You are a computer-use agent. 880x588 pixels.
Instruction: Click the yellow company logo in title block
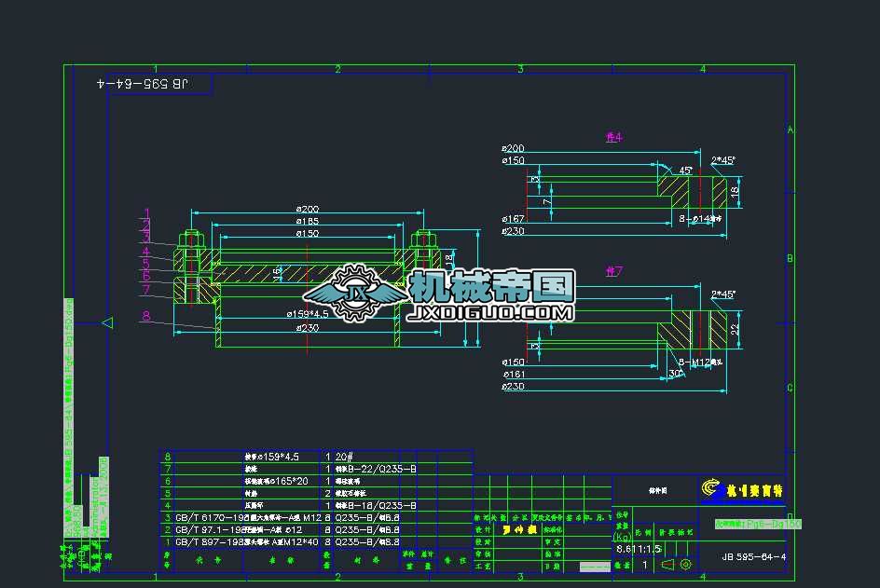(712, 489)
